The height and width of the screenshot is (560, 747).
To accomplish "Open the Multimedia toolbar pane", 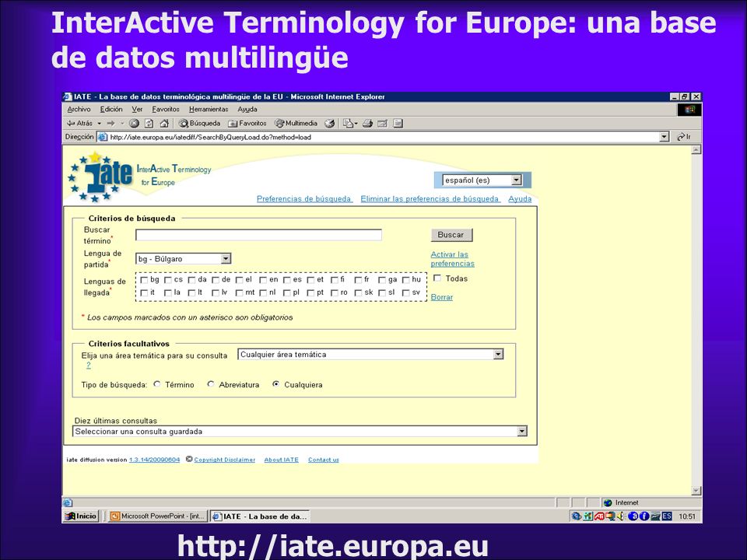I will coord(296,124).
